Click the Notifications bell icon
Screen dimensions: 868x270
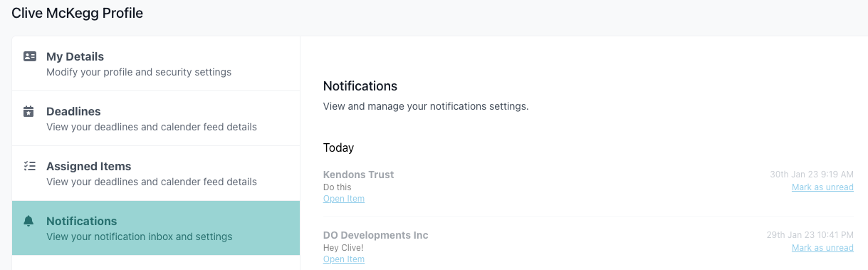coord(29,221)
